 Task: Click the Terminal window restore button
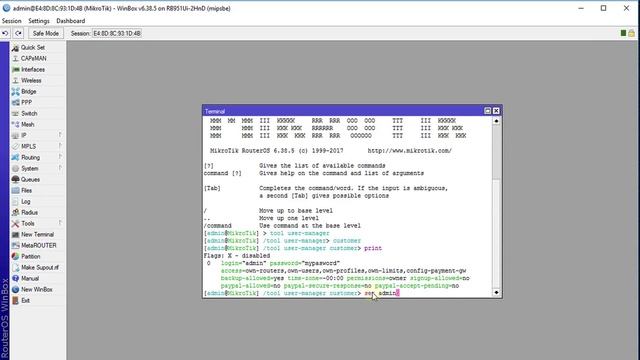coord(487,111)
